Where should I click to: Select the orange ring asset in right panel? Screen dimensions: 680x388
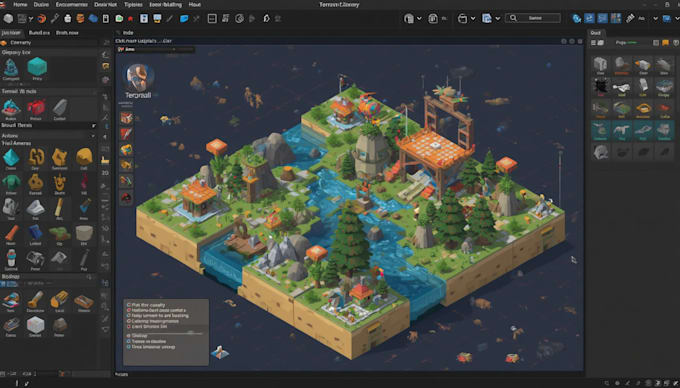click(x=644, y=108)
